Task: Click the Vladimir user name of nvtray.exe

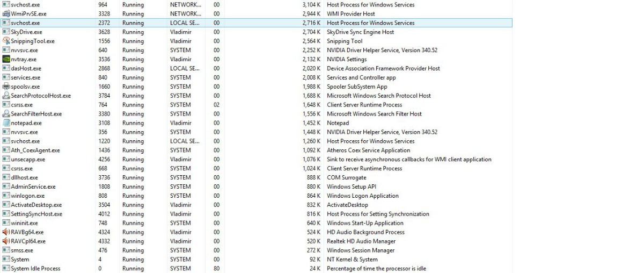Action: [x=180, y=60]
